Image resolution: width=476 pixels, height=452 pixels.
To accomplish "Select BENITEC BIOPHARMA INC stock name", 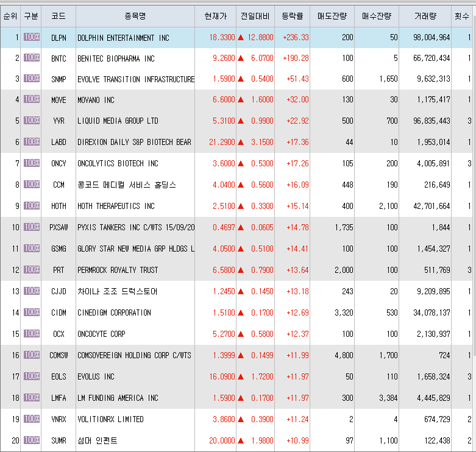I will 116,58.
